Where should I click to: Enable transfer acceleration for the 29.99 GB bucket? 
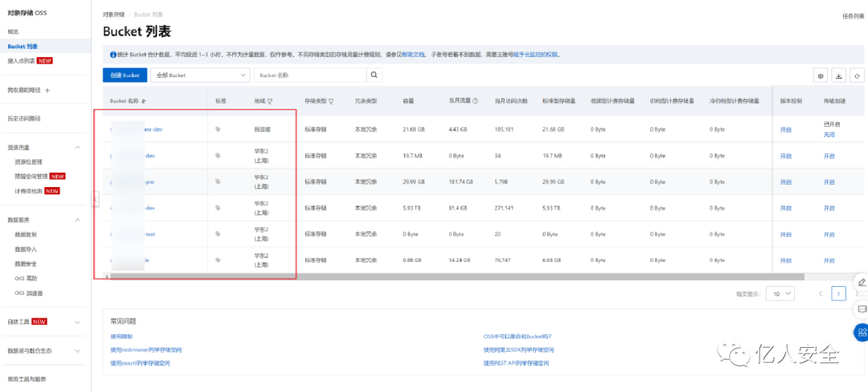[829, 182]
